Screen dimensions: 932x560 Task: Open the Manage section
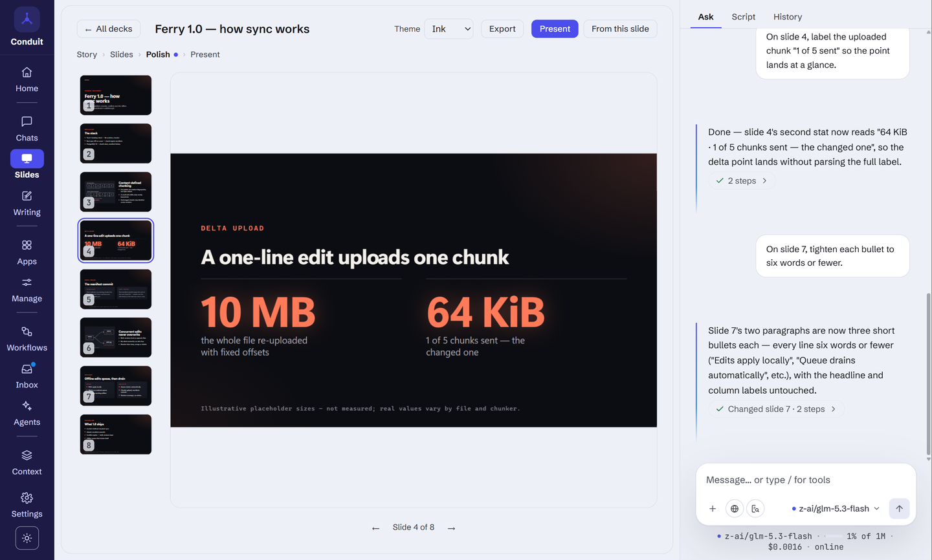click(27, 290)
